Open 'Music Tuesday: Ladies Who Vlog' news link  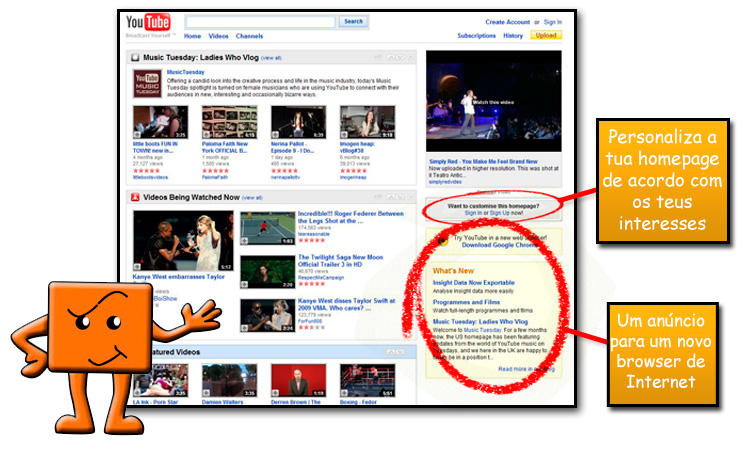(480, 322)
